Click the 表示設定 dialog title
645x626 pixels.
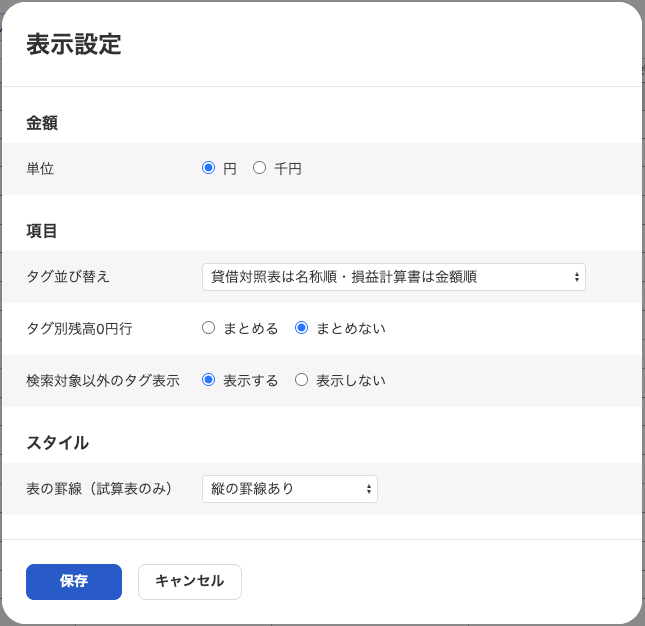pyautogui.click(x=74, y=44)
